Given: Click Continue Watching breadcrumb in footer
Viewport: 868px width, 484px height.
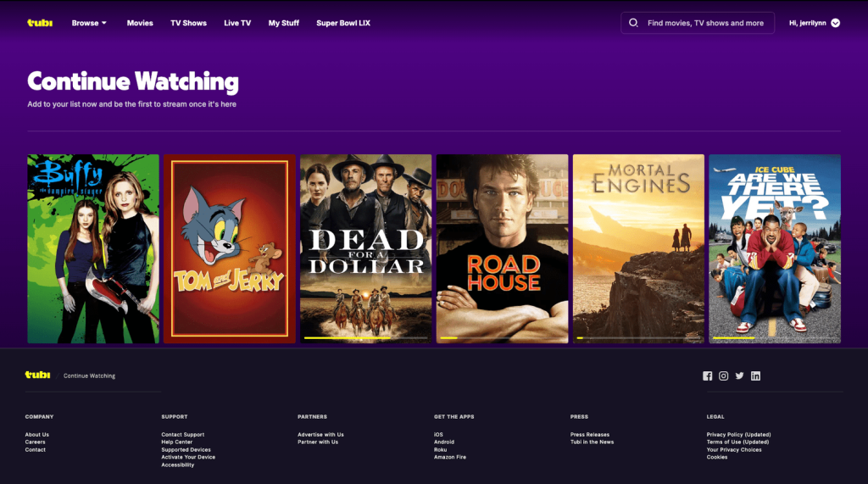Looking at the screenshot, I should tap(89, 376).
